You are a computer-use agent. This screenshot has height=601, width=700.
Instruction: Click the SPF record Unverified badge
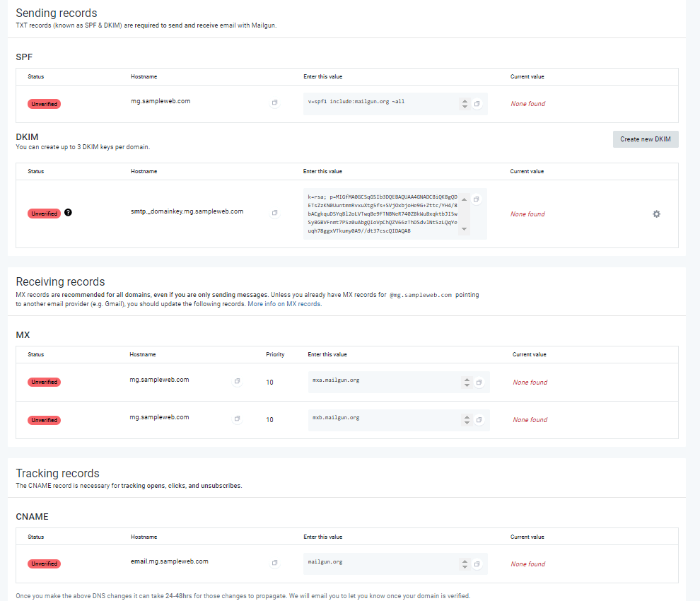(x=44, y=104)
